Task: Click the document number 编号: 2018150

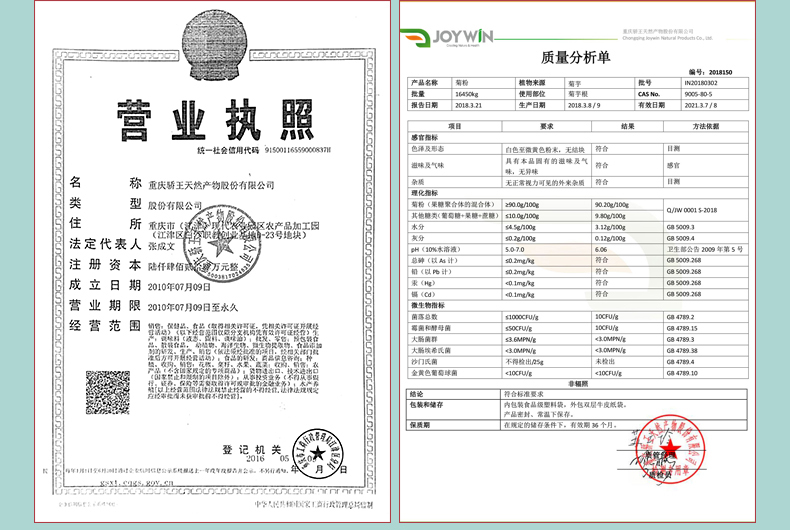Action: pyautogui.click(x=710, y=72)
